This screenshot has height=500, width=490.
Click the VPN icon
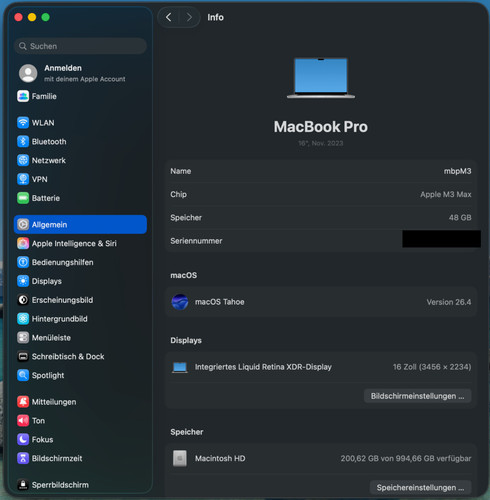click(23, 179)
